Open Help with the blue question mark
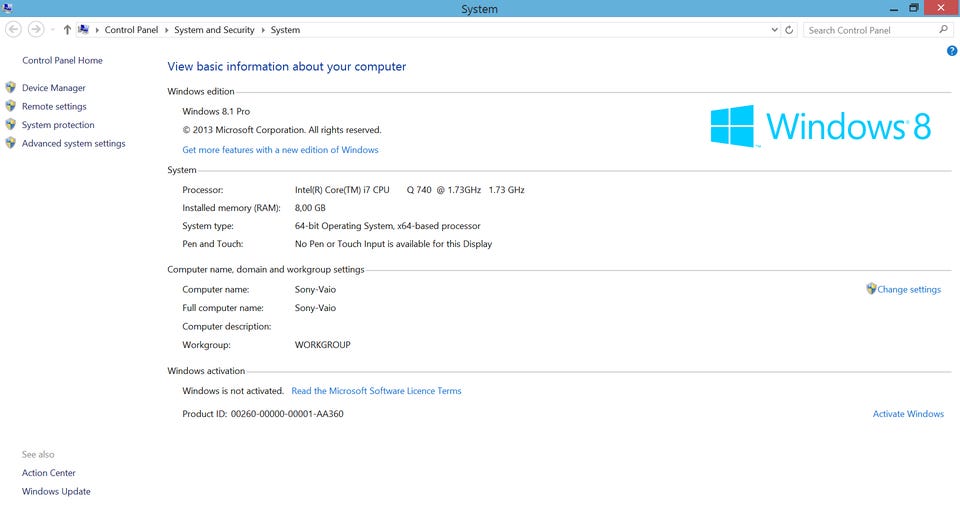This screenshot has height=512, width=960. [x=952, y=51]
